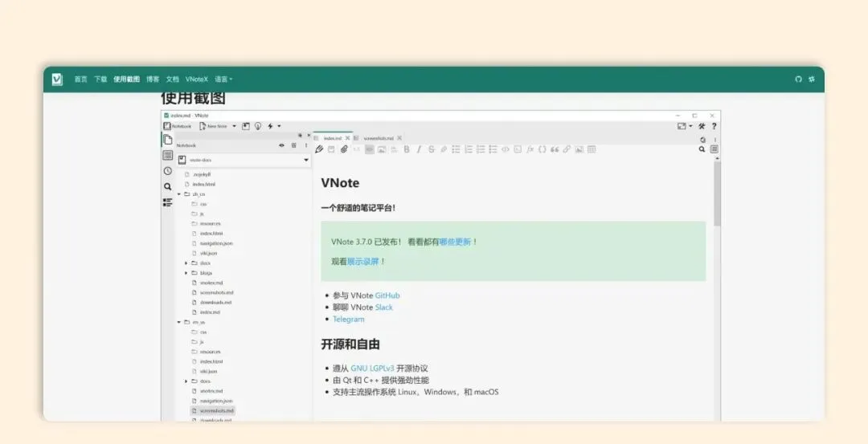This screenshot has height=444, width=868.
Task: Open the 博客 nav item
Action: point(153,79)
